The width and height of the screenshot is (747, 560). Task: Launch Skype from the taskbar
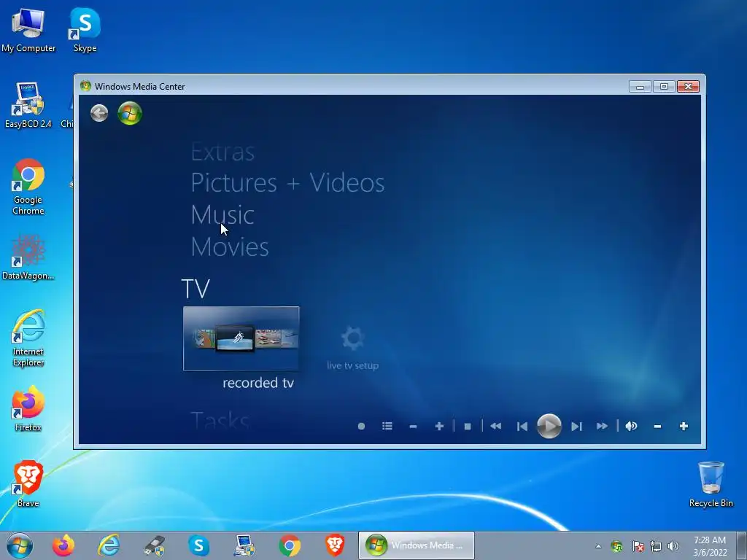pos(198,545)
